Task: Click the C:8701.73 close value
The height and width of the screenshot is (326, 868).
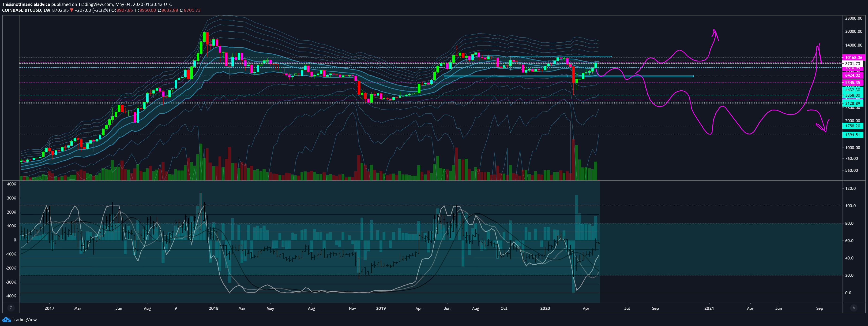Action: (x=190, y=10)
